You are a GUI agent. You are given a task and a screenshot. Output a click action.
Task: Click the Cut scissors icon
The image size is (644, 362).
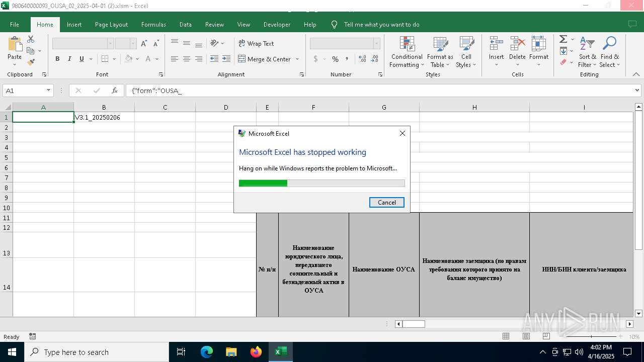coord(31,39)
